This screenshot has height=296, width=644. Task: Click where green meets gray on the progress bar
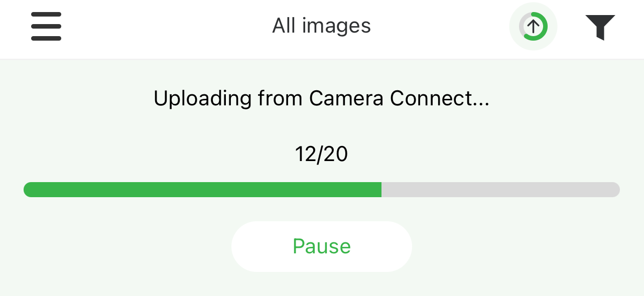[381, 190]
